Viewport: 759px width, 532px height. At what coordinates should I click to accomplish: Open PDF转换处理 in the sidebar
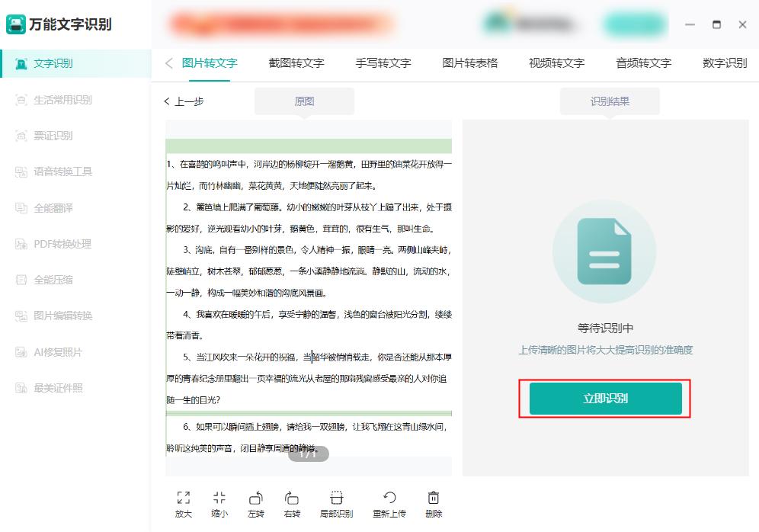(59, 243)
